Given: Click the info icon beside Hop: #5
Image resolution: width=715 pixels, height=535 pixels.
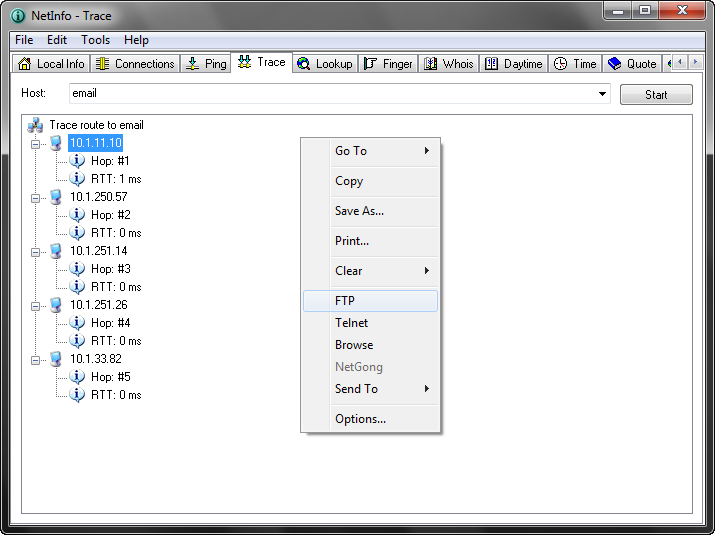Looking at the screenshot, I should (x=78, y=377).
